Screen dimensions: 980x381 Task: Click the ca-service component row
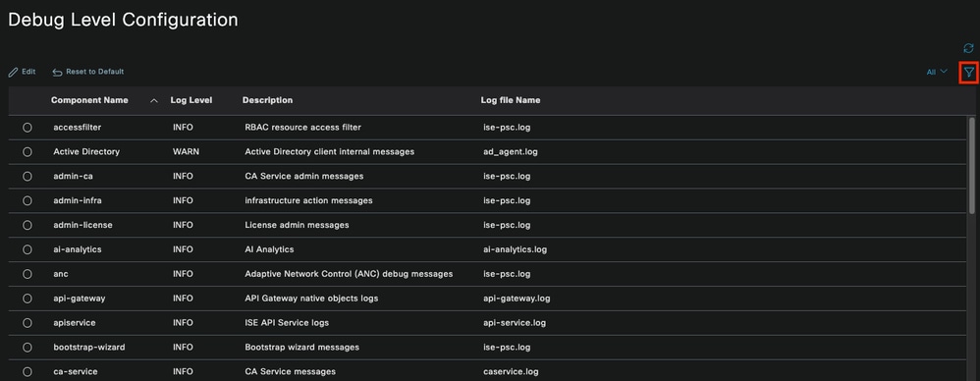487,371
